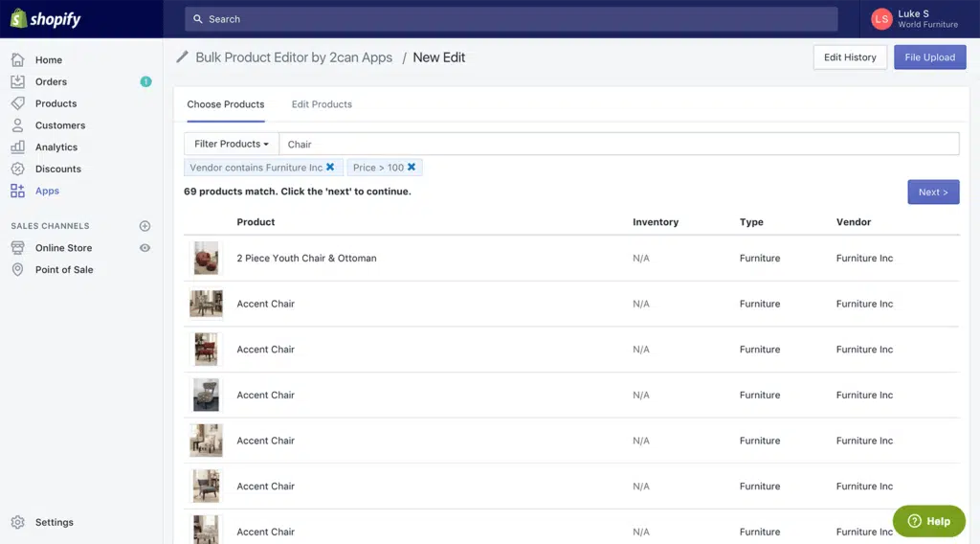Toggle Online Store eye icon

(145, 248)
